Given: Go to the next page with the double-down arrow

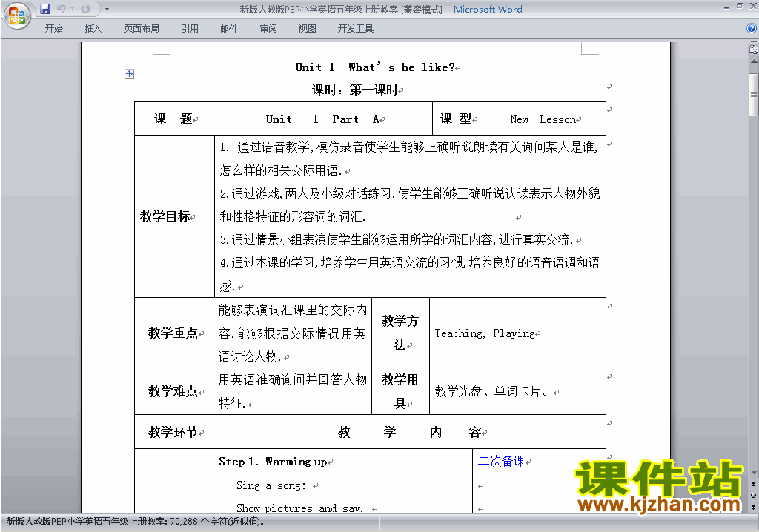Looking at the screenshot, I should coord(753,507).
